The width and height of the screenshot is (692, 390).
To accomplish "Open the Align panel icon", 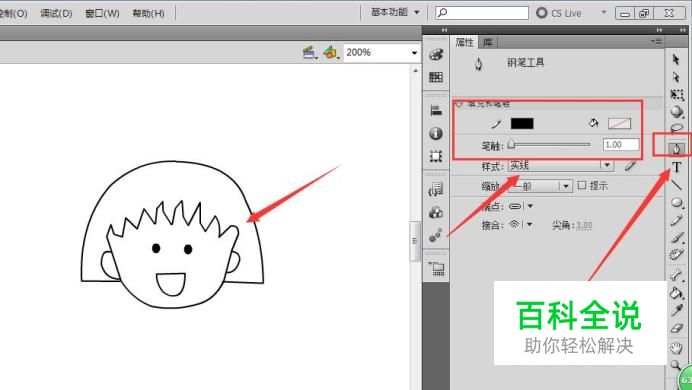I will pyautogui.click(x=436, y=110).
